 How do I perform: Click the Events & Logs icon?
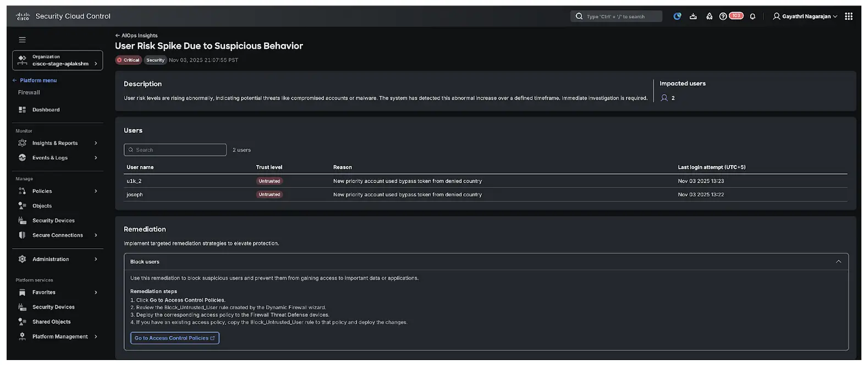(x=23, y=158)
